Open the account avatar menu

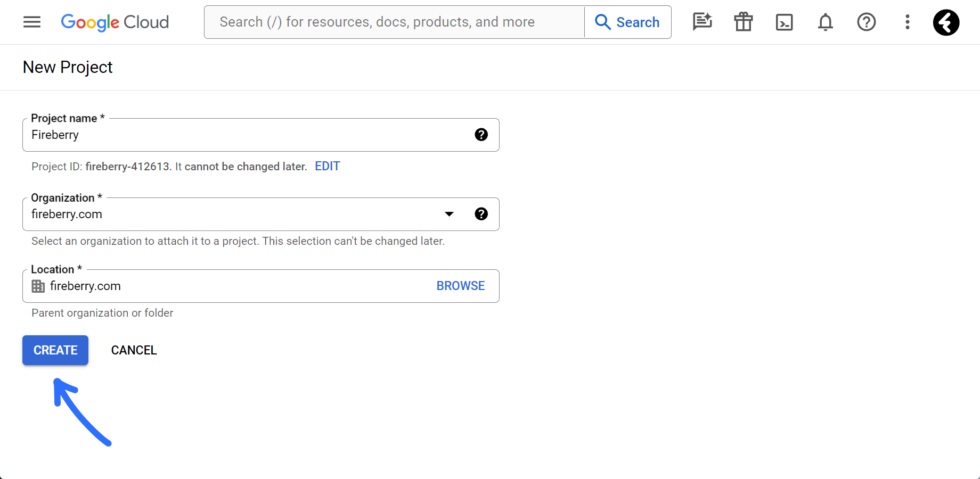pos(946,22)
